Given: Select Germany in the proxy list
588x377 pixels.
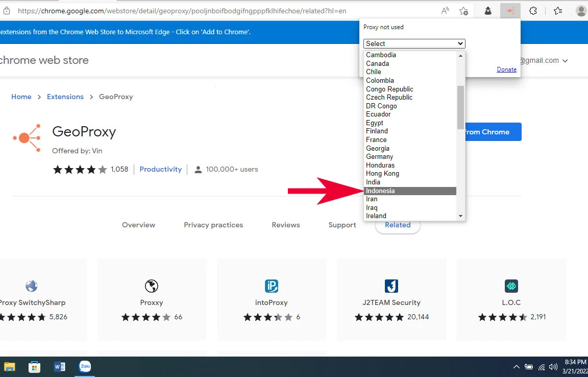Looking at the screenshot, I should 379,157.
